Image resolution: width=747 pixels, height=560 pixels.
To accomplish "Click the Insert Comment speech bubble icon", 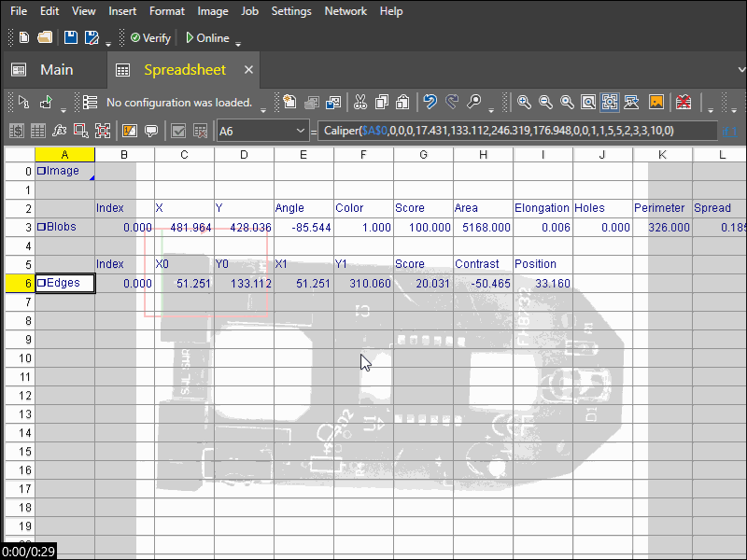I will 150,131.
